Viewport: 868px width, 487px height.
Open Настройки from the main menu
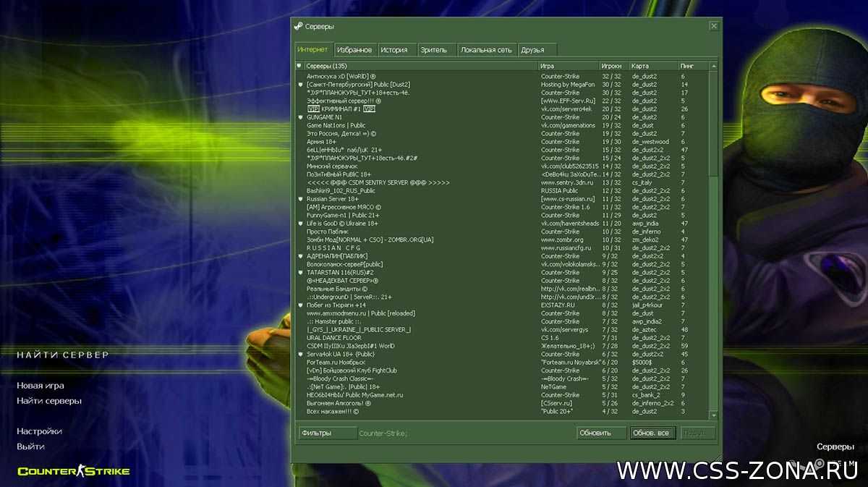tap(39, 431)
